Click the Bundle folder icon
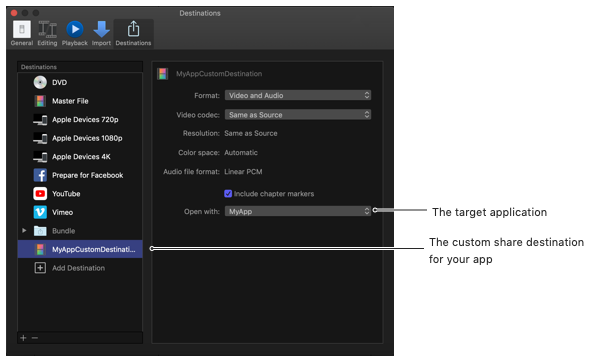Image resolution: width=593 pixels, height=362 pixels. pyautogui.click(x=40, y=231)
